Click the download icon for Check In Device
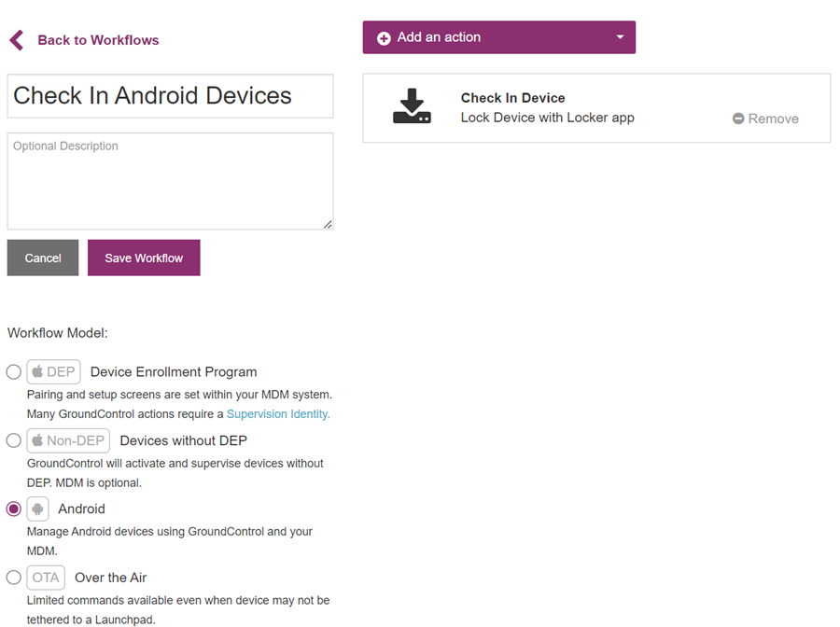The image size is (840, 627). (x=413, y=106)
